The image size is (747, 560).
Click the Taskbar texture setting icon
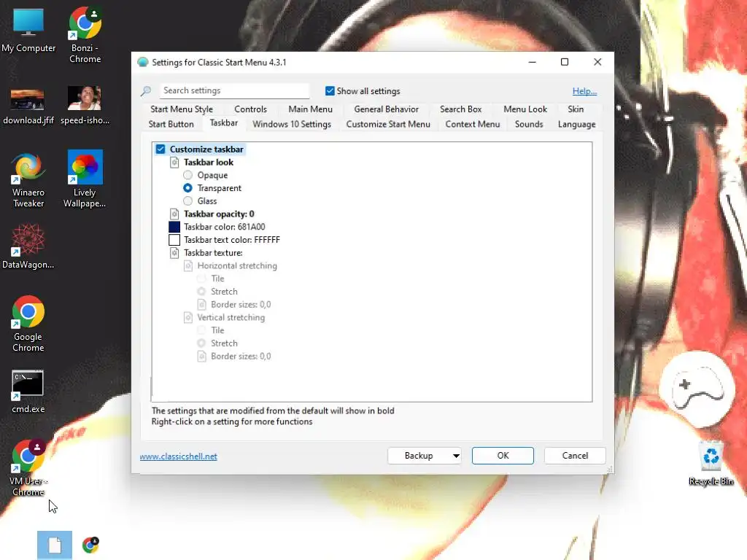[174, 253]
